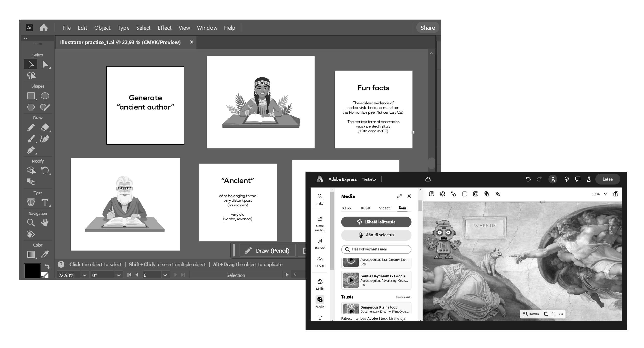Select the Direct Selection arrow tool
Screen dimensions: 644x348
(45, 64)
